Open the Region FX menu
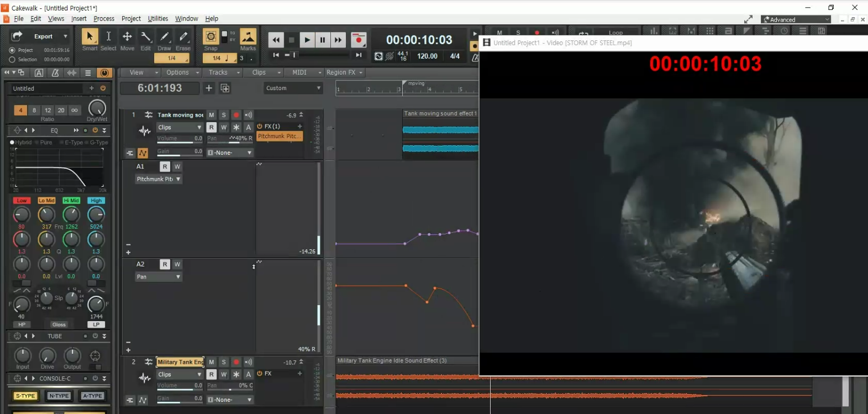 pos(344,72)
